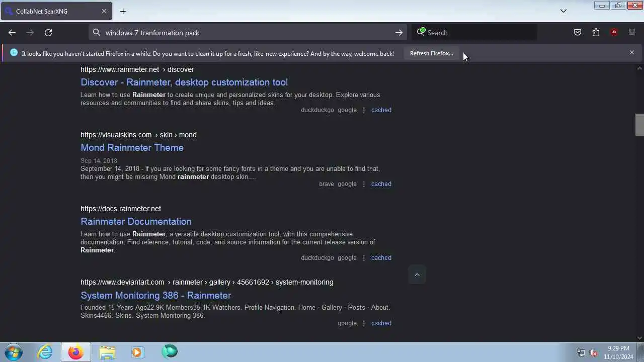644x362 pixels.
Task: Open Mond Rainmeter Theme result
Action: (x=132, y=147)
